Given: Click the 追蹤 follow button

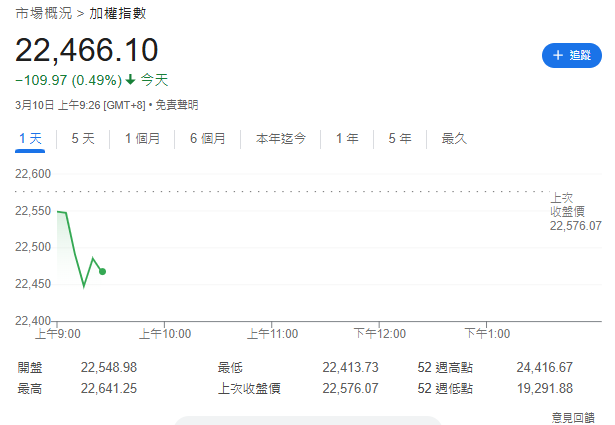Looking at the screenshot, I should point(571,55).
